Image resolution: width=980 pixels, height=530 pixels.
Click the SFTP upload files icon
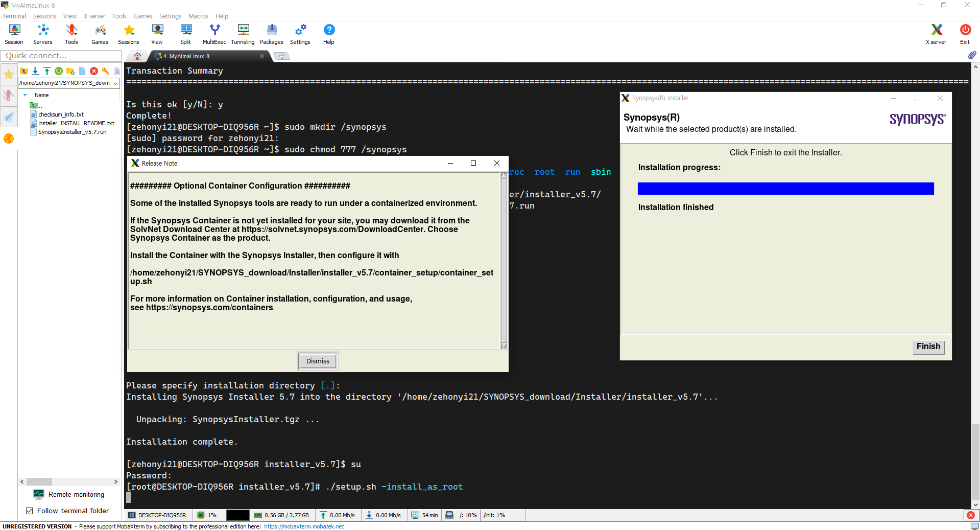[x=47, y=71]
